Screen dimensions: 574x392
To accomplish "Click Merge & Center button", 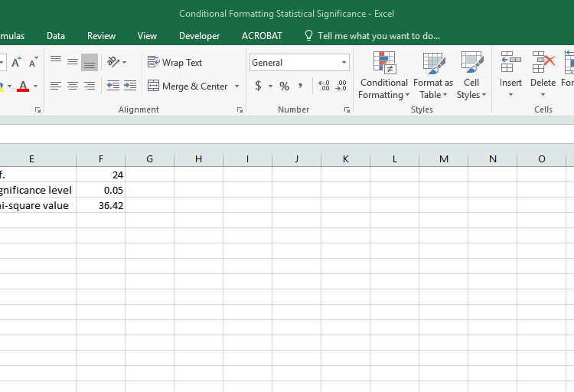I will coord(188,87).
